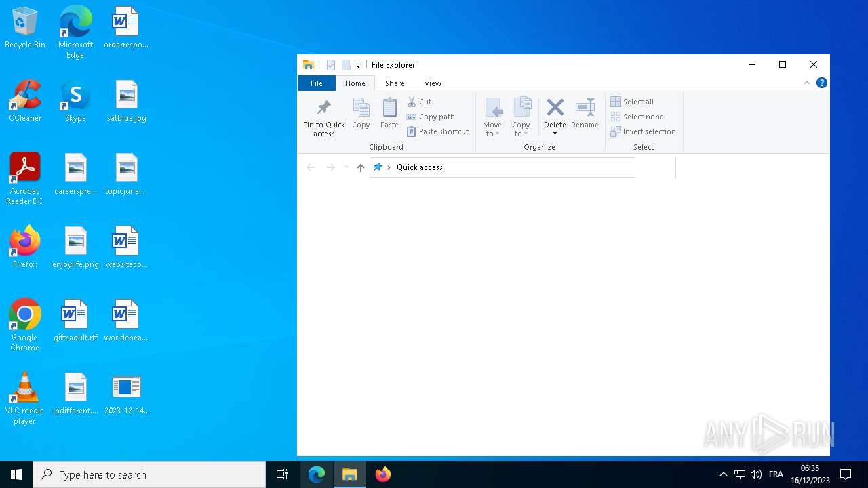Viewport: 868px width, 488px height.
Task: Select CCleaner desktop shortcut
Action: point(25,101)
